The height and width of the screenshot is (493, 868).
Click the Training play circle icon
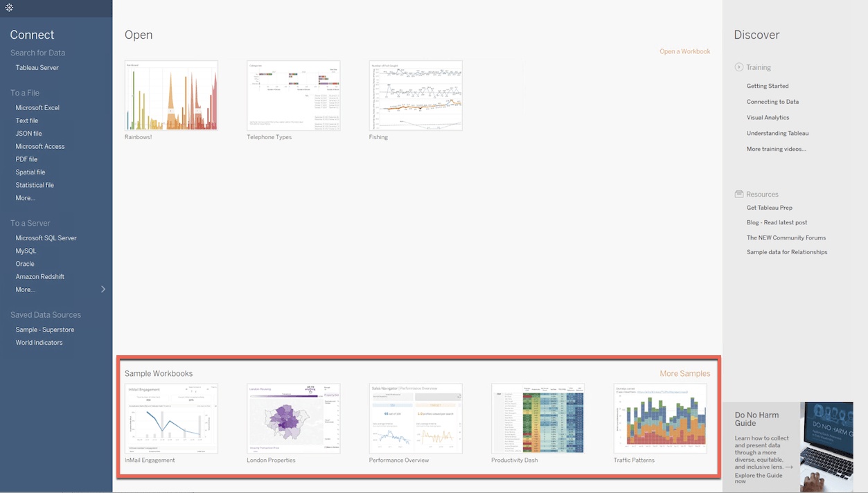(739, 67)
